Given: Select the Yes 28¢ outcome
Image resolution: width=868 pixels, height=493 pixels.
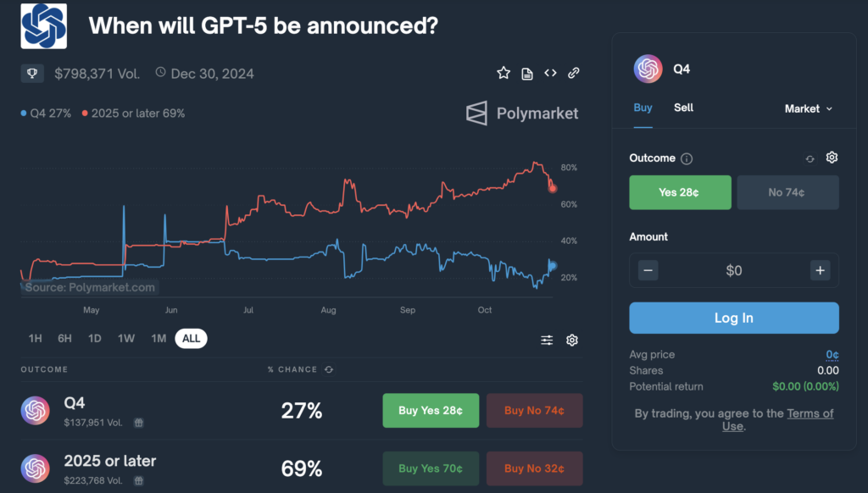Looking at the screenshot, I should [x=680, y=192].
